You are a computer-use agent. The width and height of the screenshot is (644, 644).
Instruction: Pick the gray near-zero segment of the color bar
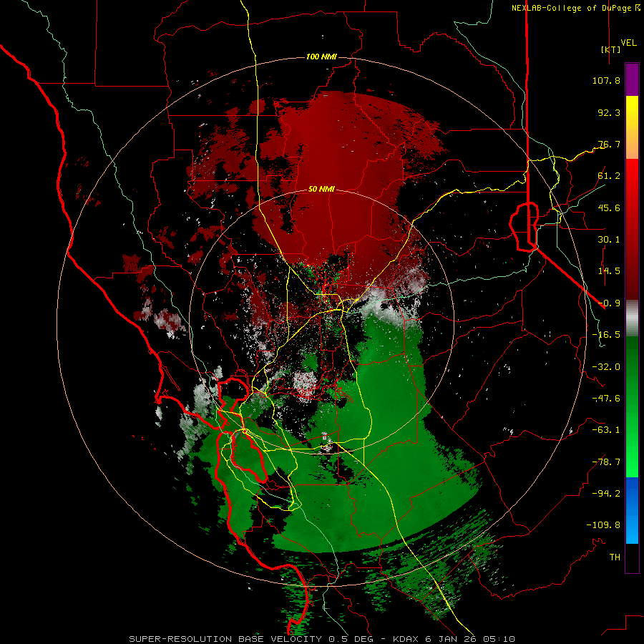click(632, 318)
